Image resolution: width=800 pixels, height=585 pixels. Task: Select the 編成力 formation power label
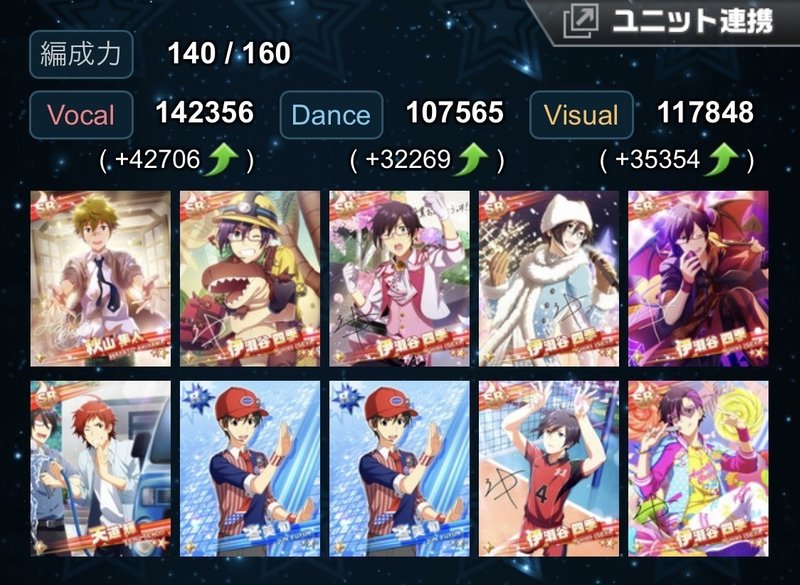click(81, 55)
